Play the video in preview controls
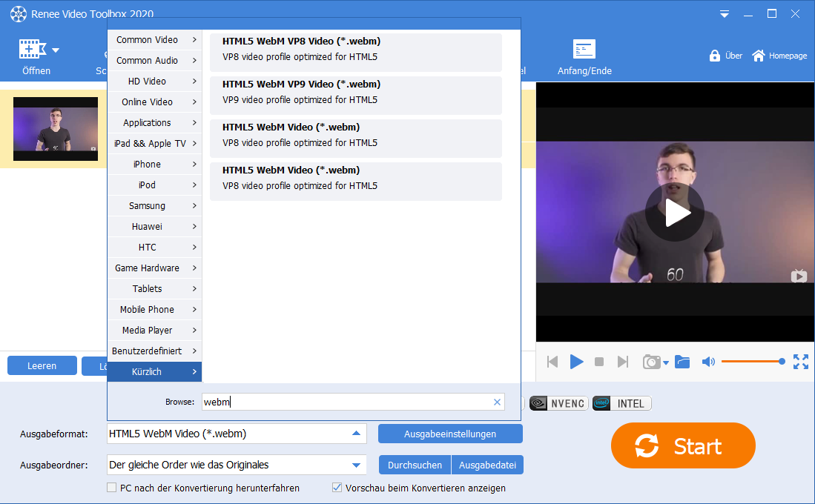Image resolution: width=815 pixels, height=504 pixels. tap(576, 362)
